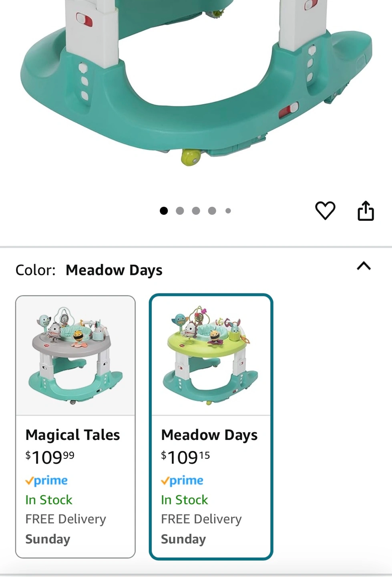392x577 pixels.
Task: Select the first image carousel dot
Action: point(164,211)
